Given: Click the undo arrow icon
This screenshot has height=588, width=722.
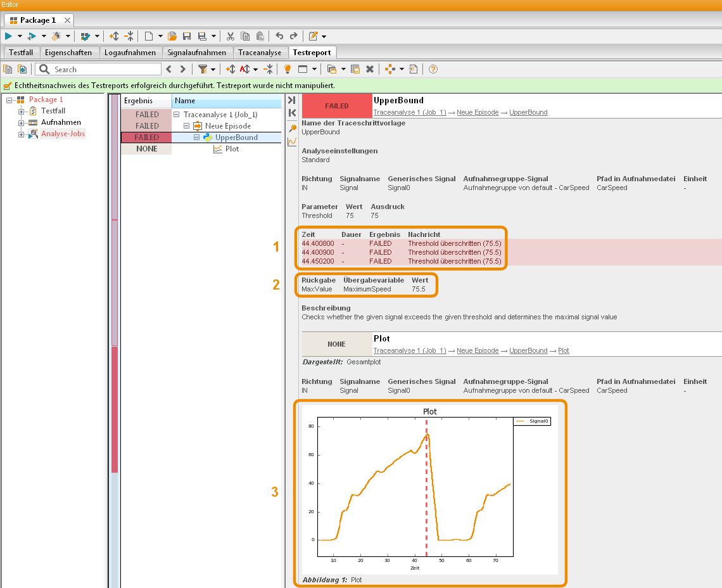Looking at the screenshot, I should coord(279,36).
